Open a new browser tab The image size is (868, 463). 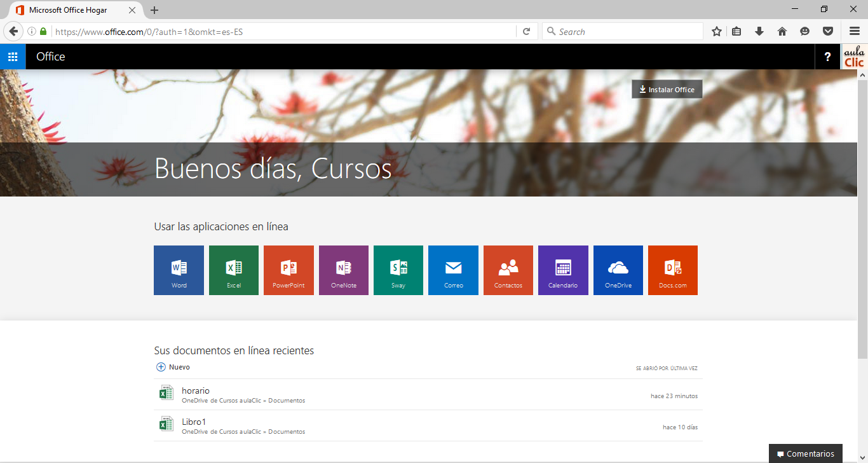(x=154, y=10)
